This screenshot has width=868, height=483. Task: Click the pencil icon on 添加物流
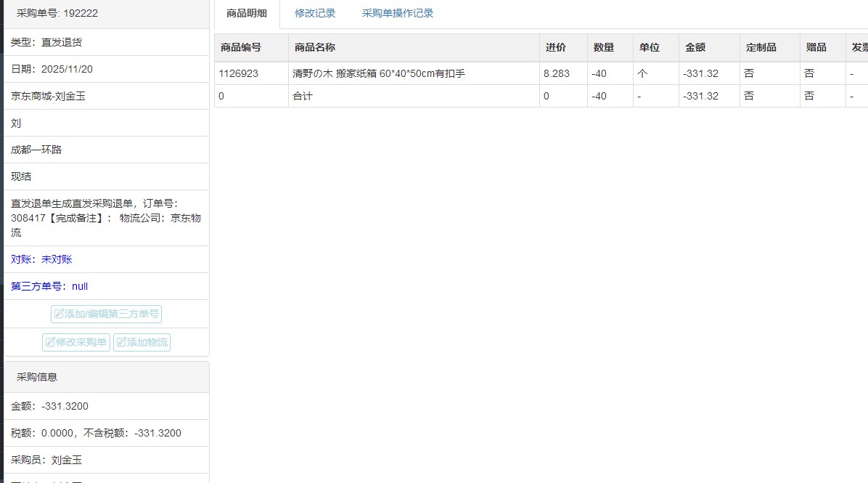[x=121, y=343]
